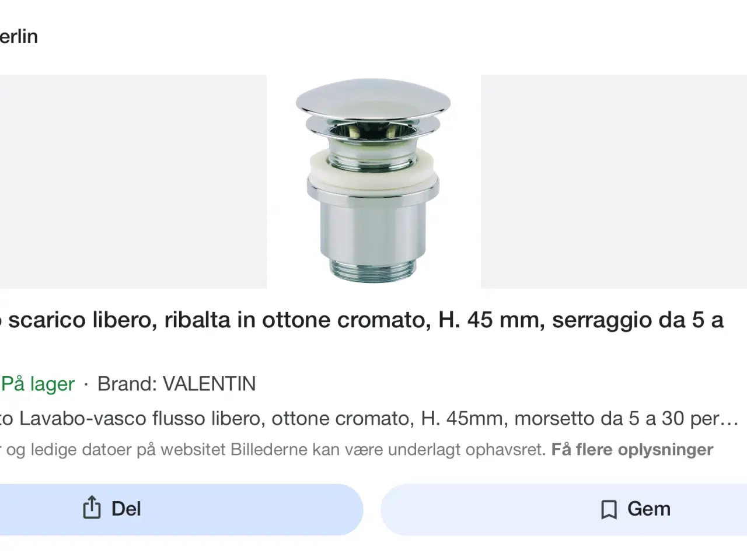747x560 pixels.
Task: Click the partial store name ending in erlin
Action: (19, 37)
